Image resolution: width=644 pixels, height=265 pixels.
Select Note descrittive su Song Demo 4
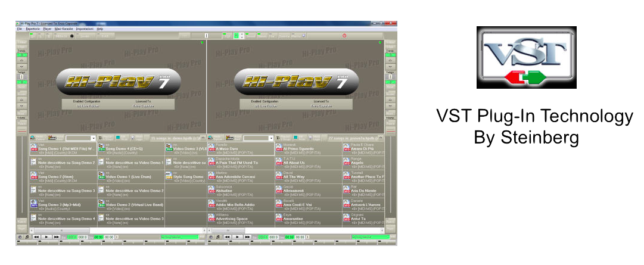coord(63,219)
